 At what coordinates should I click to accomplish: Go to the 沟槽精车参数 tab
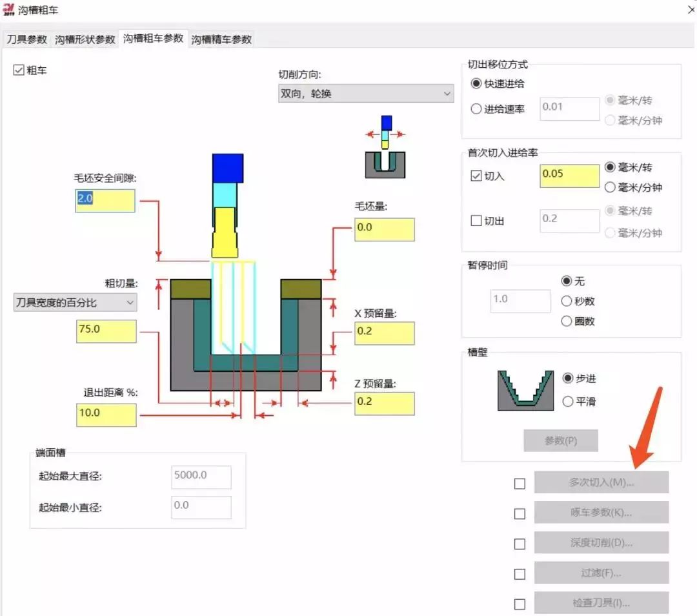tap(221, 39)
